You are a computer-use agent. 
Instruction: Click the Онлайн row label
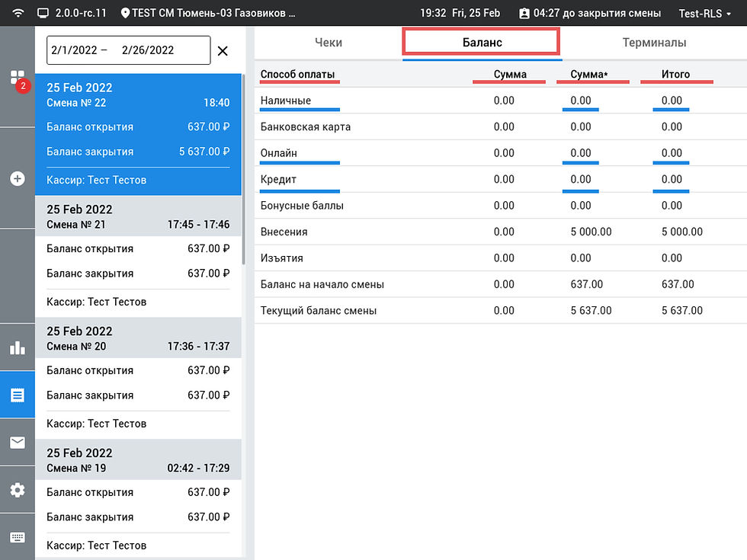point(279,153)
